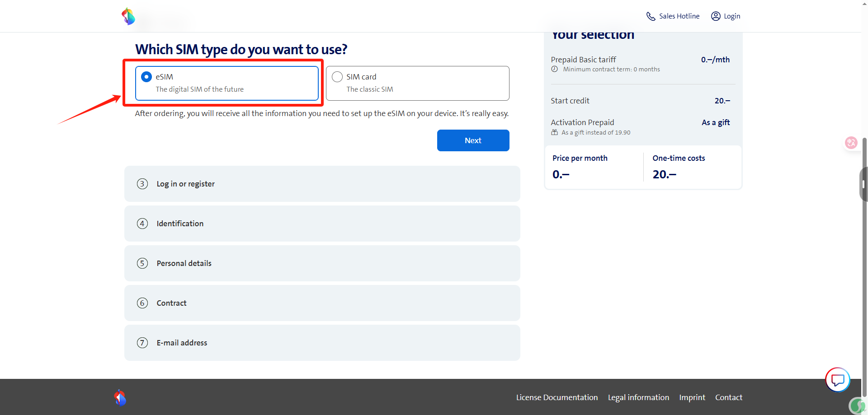Click the Sales Hotline phone icon
Viewport: 868px width, 415px height.
tap(651, 16)
